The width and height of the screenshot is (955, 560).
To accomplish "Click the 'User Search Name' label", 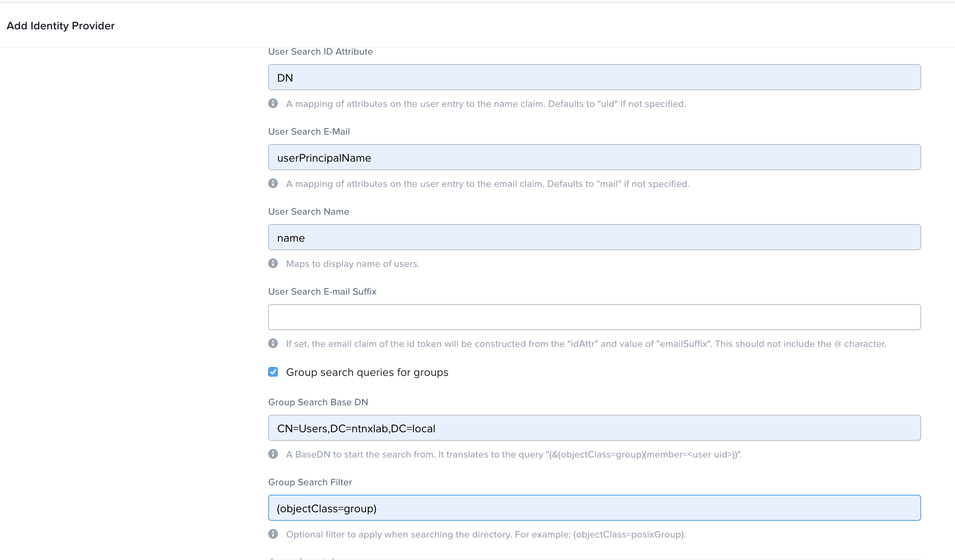I will (309, 211).
